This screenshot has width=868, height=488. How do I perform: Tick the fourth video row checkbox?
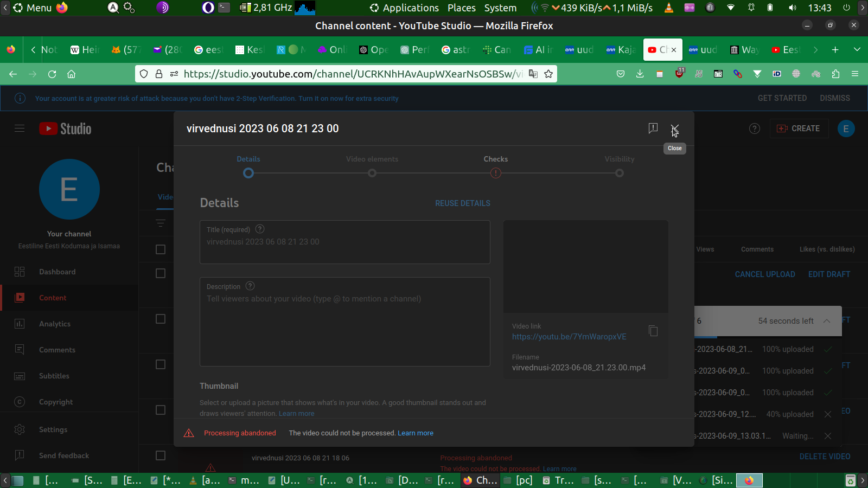click(161, 410)
